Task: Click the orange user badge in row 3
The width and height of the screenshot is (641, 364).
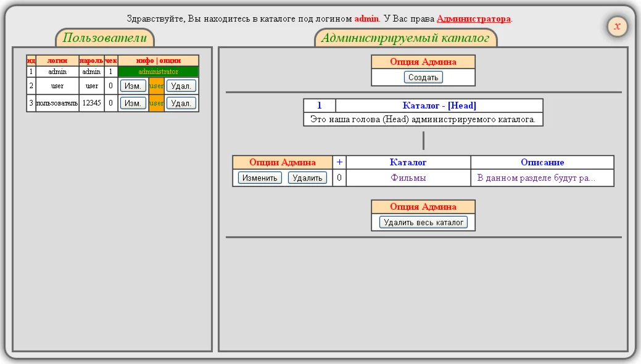Action: (x=156, y=103)
